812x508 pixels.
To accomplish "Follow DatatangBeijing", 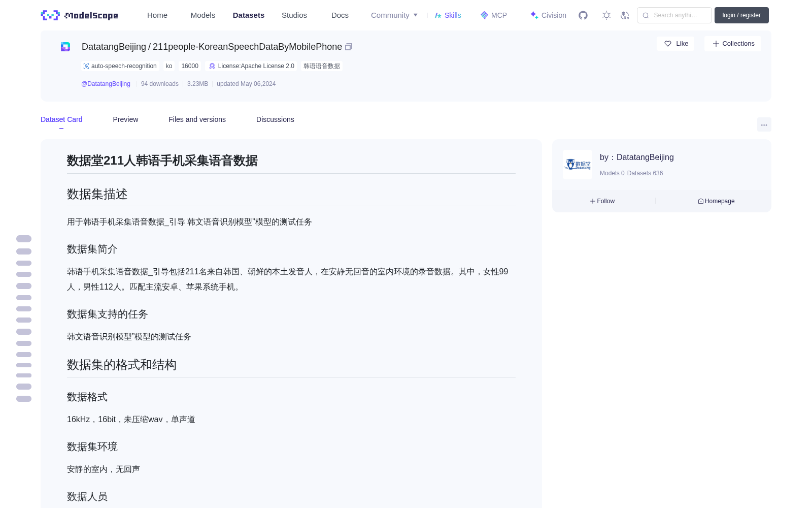I will (x=602, y=201).
